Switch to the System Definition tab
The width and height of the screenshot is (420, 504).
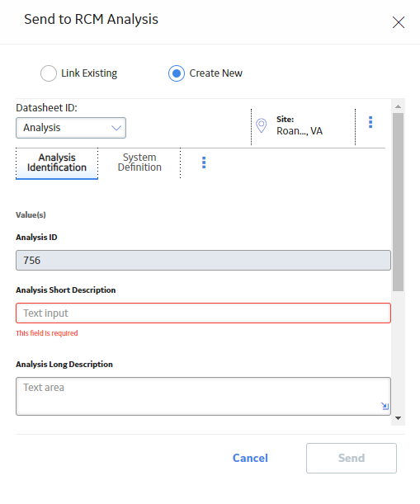139,163
